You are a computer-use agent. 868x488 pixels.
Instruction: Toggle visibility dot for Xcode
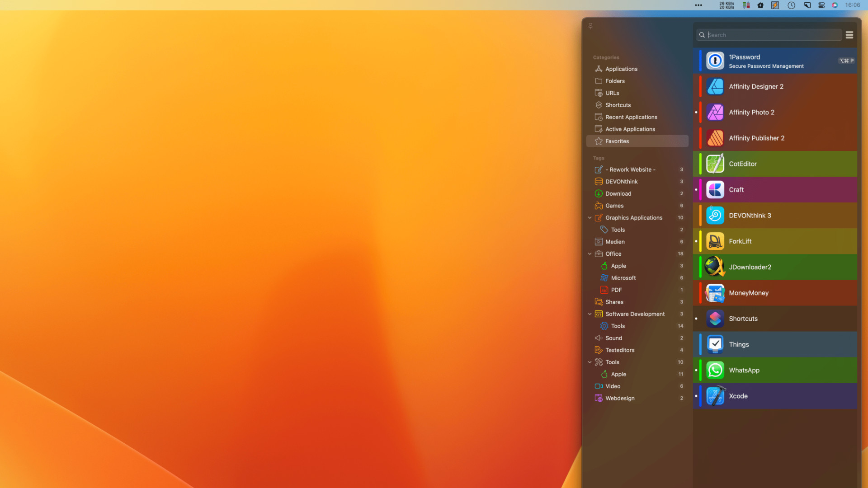click(696, 396)
